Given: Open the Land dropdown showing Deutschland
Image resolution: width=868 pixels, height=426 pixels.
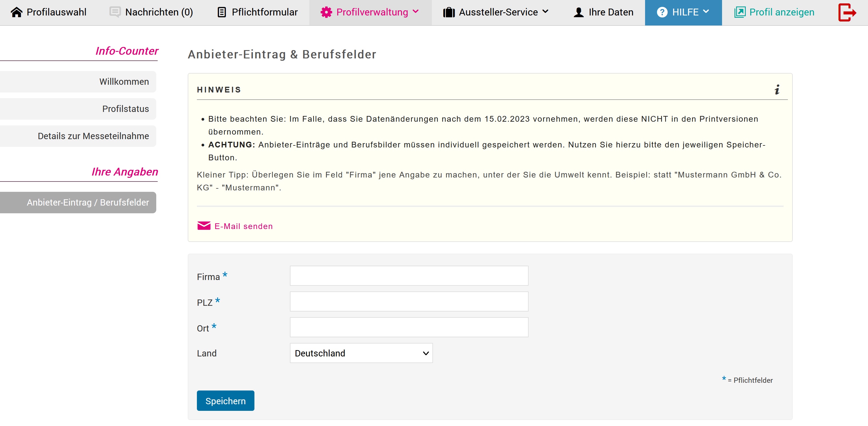Looking at the screenshot, I should pyautogui.click(x=361, y=353).
